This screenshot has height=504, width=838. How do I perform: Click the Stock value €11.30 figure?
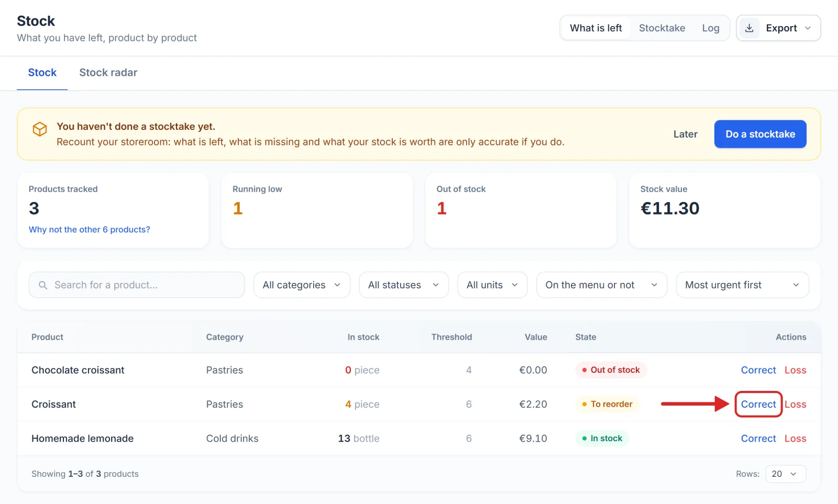tap(670, 208)
